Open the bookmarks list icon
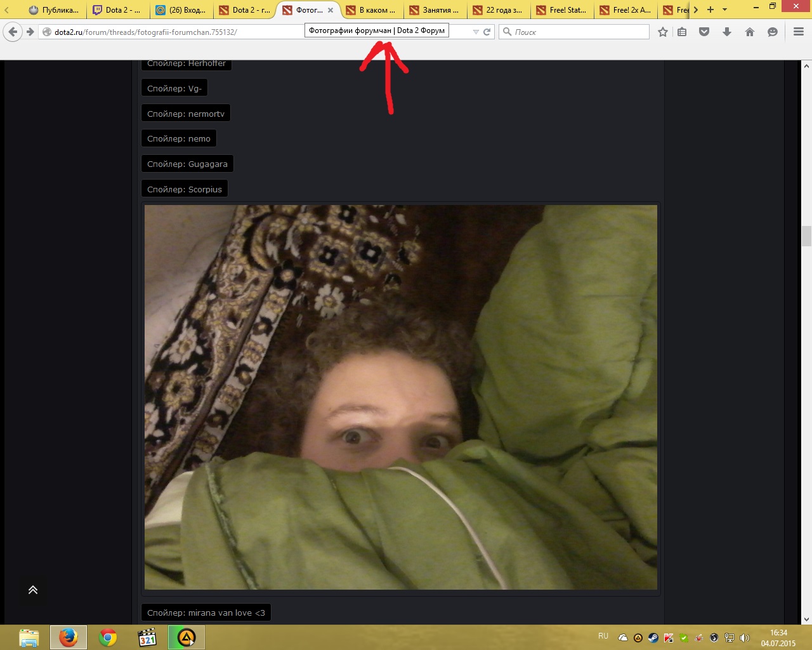The image size is (812, 650). click(x=682, y=32)
